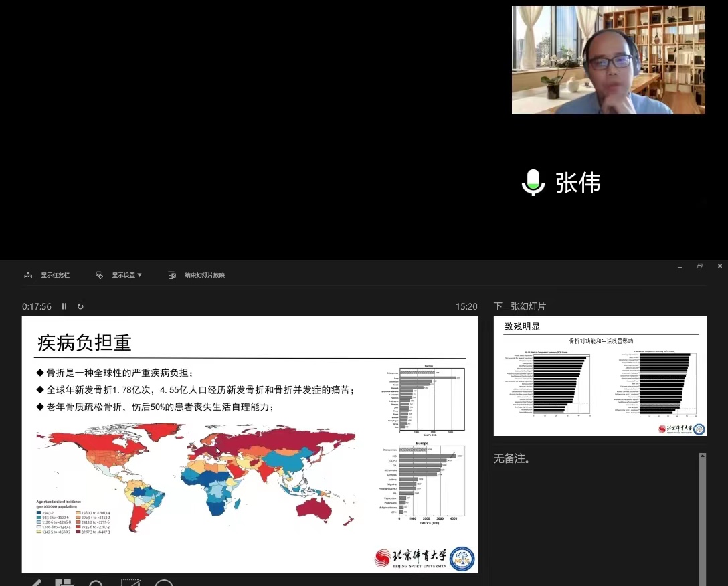Open the see-all-slides grid view
This screenshot has width=728, height=586.
click(64, 583)
